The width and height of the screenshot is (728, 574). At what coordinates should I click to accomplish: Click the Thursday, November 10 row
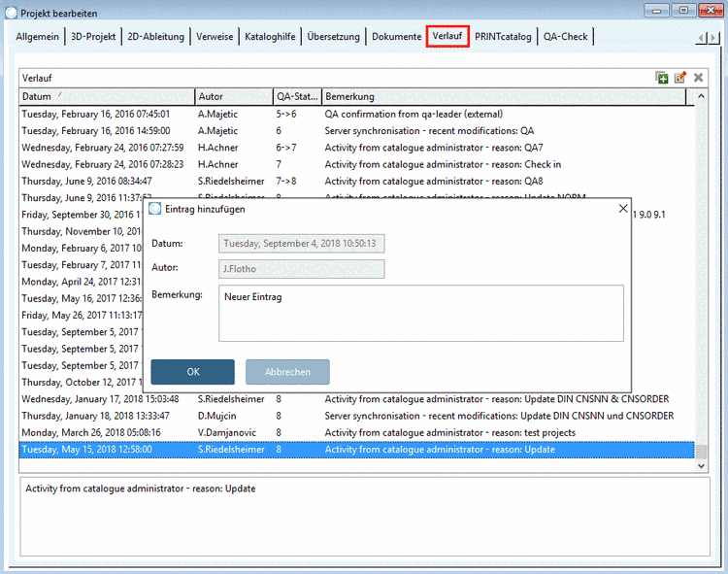pyautogui.click(x=82, y=231)
